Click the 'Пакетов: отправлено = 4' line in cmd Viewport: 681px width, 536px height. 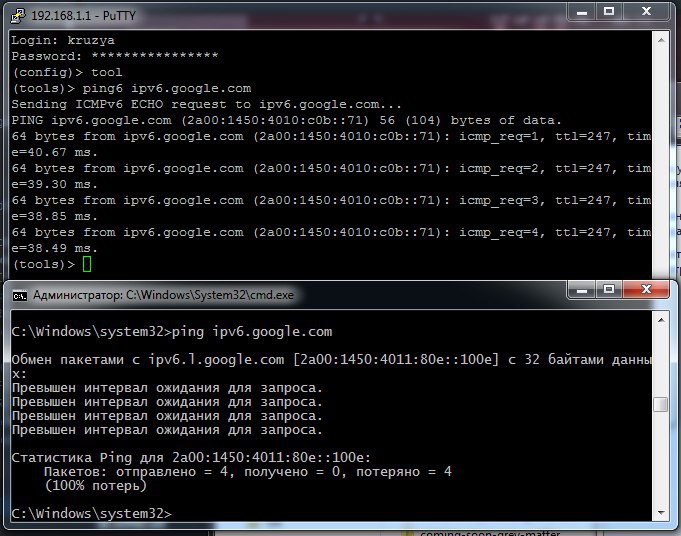pos(248,472)
